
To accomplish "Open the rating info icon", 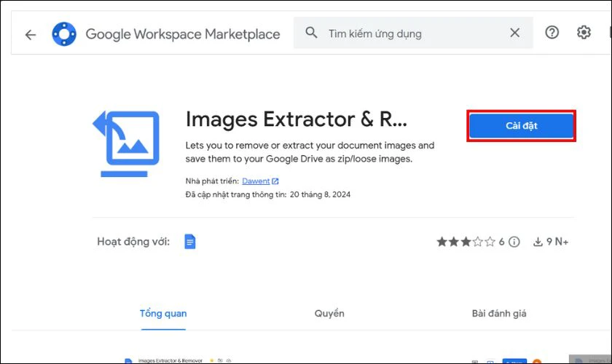I will pyautogui.click(x=514, y=242).
